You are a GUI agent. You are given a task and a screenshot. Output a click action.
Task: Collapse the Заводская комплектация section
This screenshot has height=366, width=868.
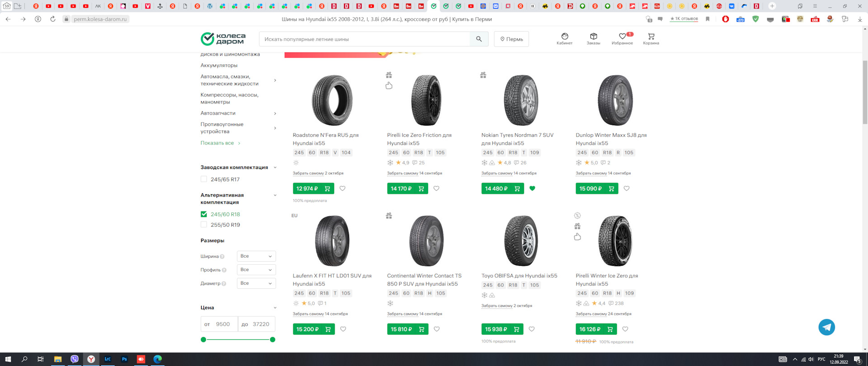pos(275,167)
